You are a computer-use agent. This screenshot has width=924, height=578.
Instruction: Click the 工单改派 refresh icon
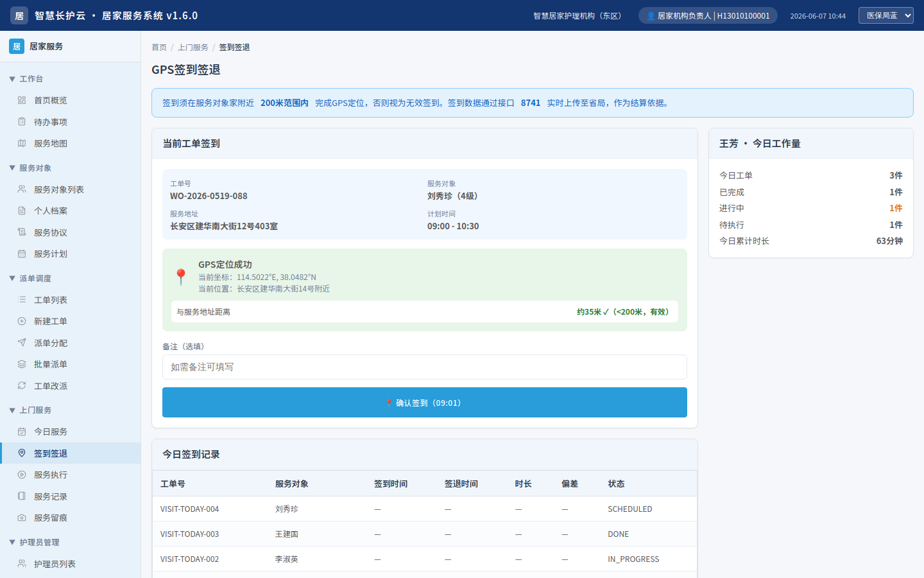pyautogui.click(x=22, y=386)
